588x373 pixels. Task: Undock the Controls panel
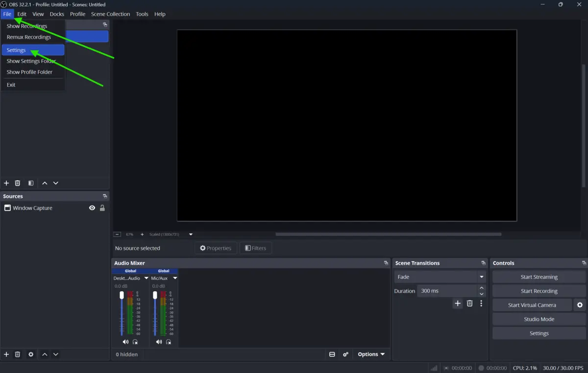[584, 263]
